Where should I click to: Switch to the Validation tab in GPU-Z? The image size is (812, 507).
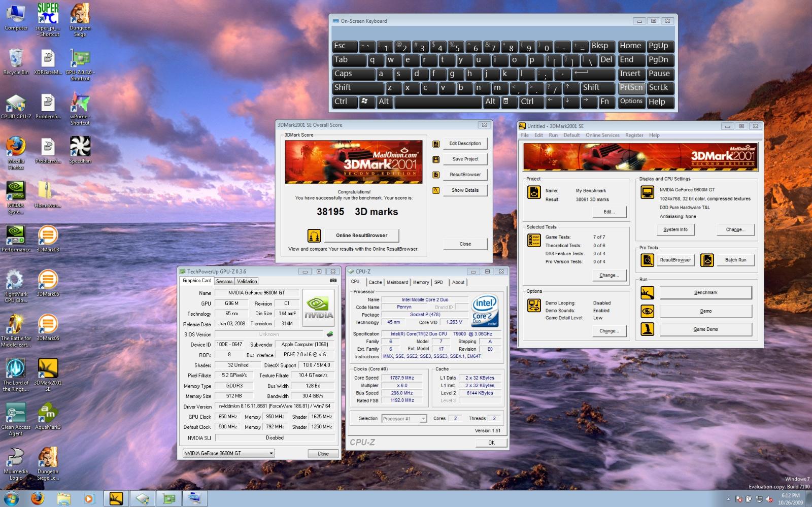click(x=247, y=281)
